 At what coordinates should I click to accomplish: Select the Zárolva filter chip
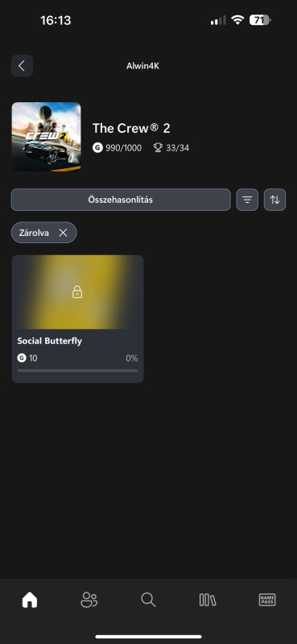point(44,233)
